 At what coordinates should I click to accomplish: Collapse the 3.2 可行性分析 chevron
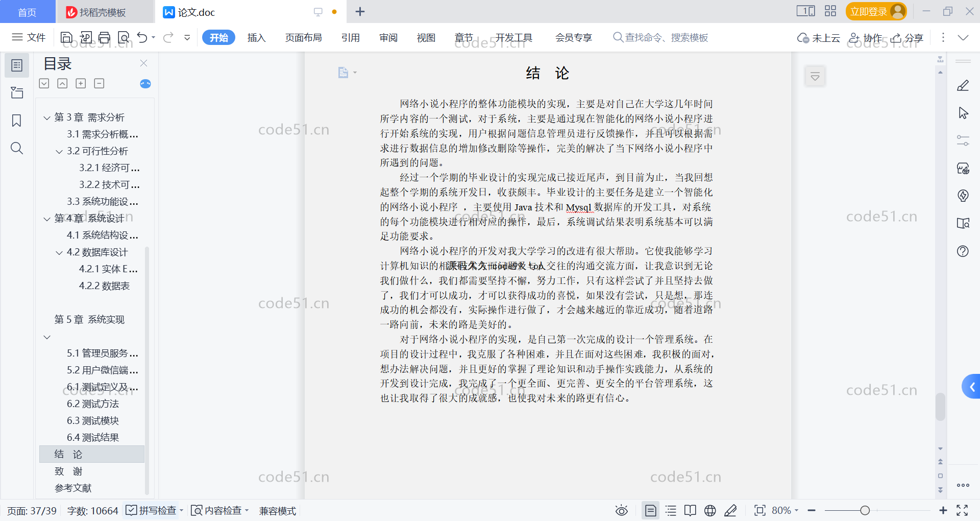(x=59, y=151)
